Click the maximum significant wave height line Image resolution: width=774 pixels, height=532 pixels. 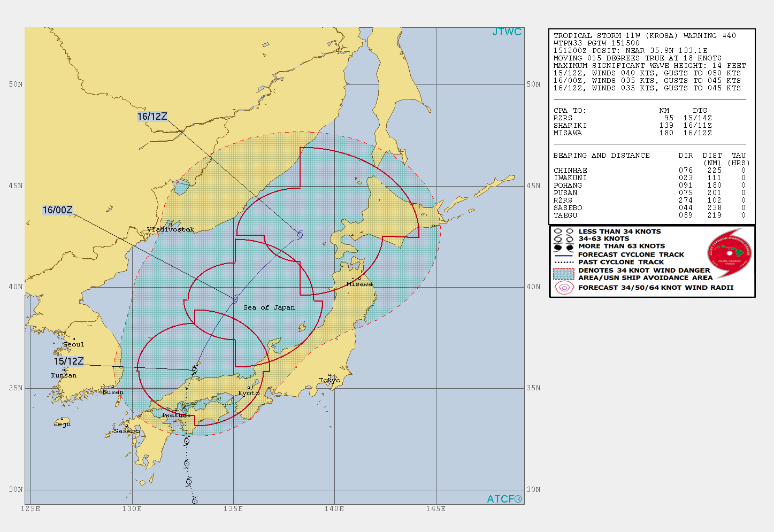(x=649, y=66)
